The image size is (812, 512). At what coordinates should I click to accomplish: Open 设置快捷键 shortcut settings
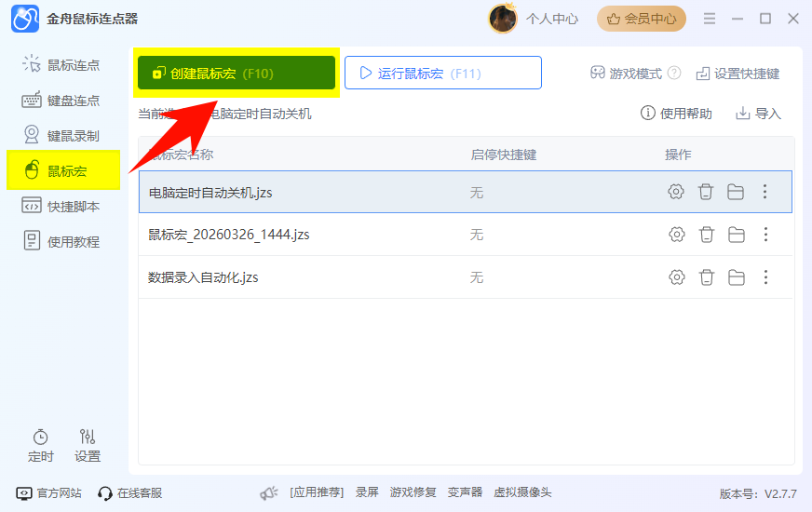(738, 74)
